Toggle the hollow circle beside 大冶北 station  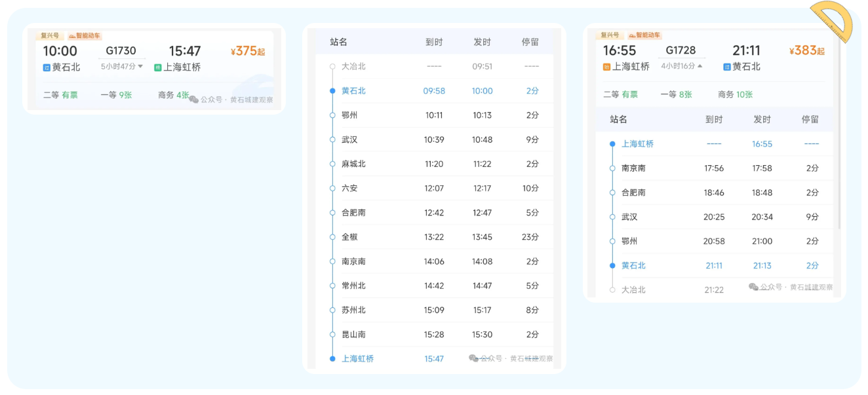pos(332,66)
